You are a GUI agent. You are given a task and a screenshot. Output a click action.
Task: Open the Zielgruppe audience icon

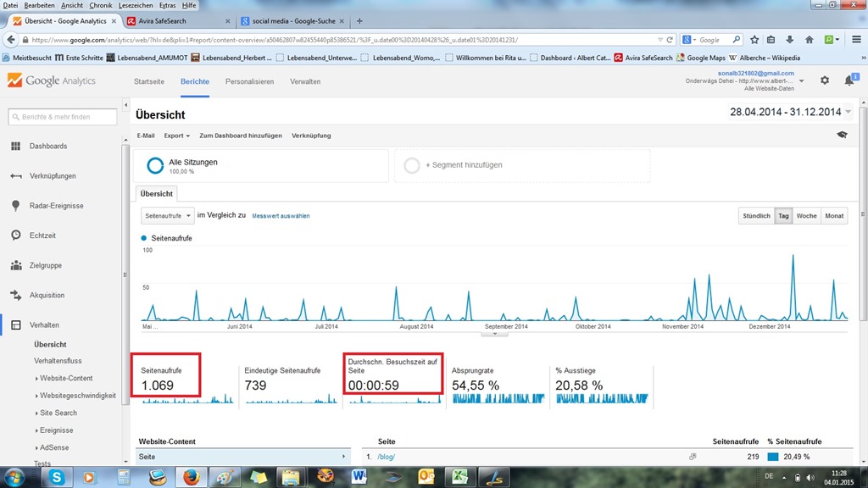[15, 265]
